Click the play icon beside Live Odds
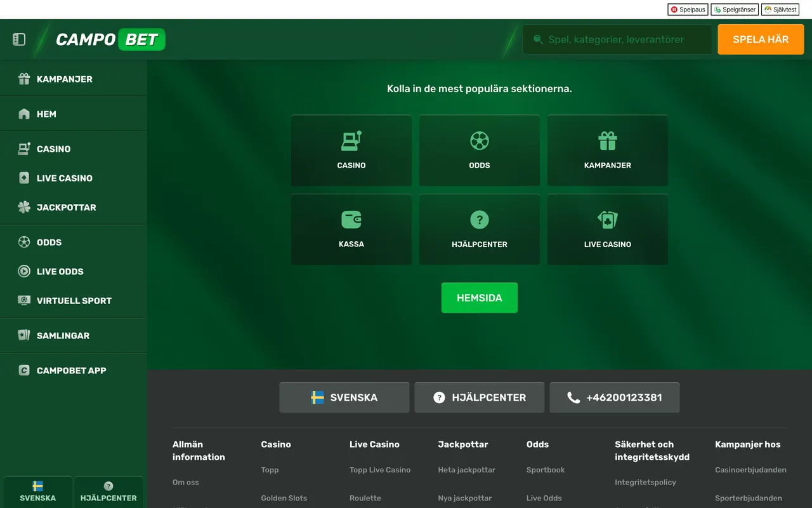 point(24,271)
